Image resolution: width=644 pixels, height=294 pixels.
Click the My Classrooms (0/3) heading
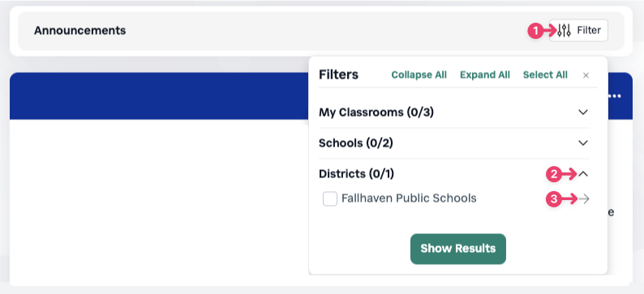[376, 112]
